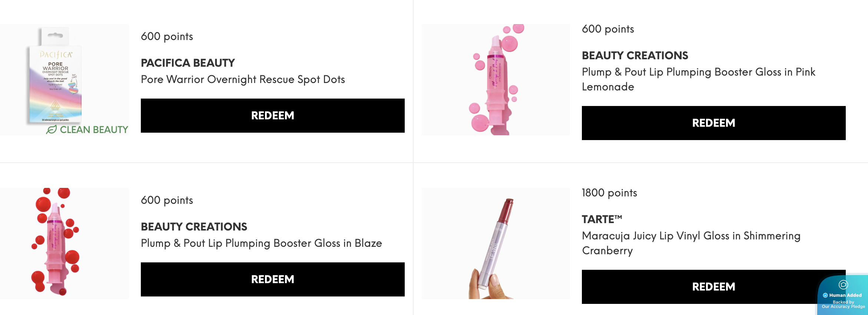The width and height of the screenshot is (868, 315).
Task: Open the TARTE brand name link
Action: click(602, 219)
